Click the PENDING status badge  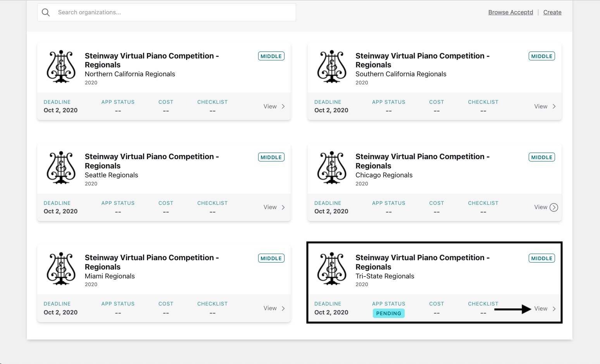click(x=389, y=313)
